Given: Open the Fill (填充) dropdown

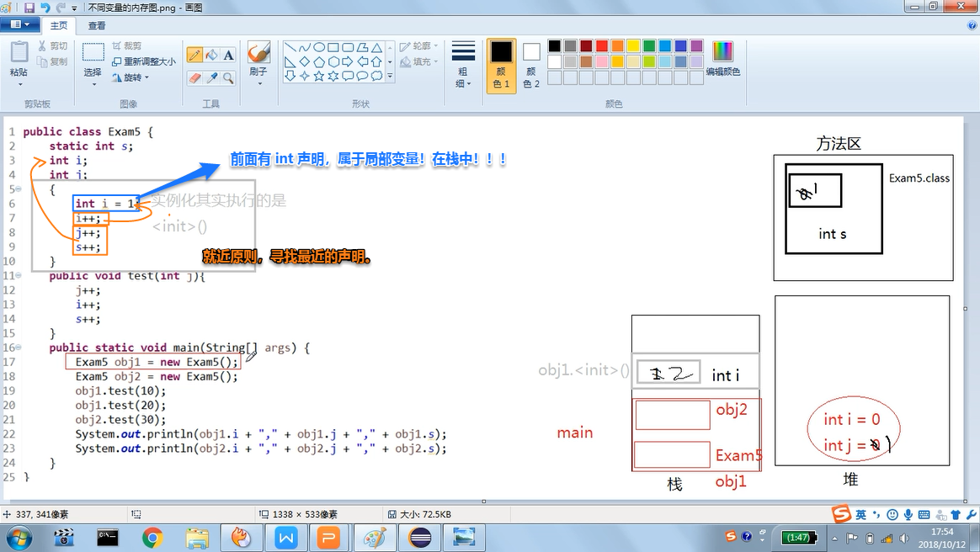Looking at the screenshot, I should pos(418,61).
